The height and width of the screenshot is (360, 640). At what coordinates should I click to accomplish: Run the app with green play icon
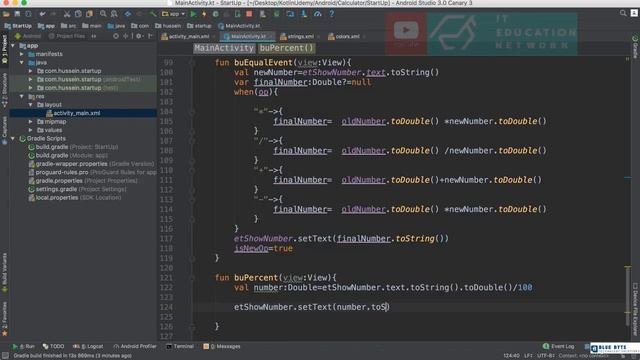tap(193, 14)
